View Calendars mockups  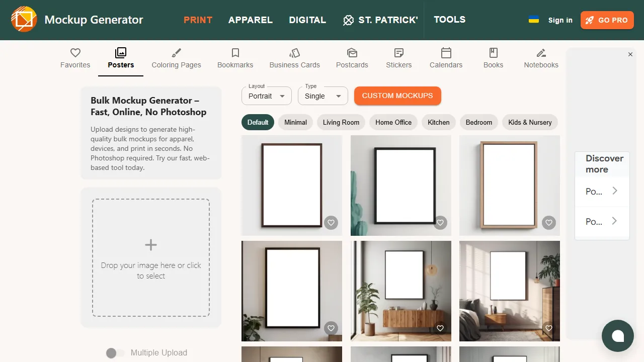(446, 57)
